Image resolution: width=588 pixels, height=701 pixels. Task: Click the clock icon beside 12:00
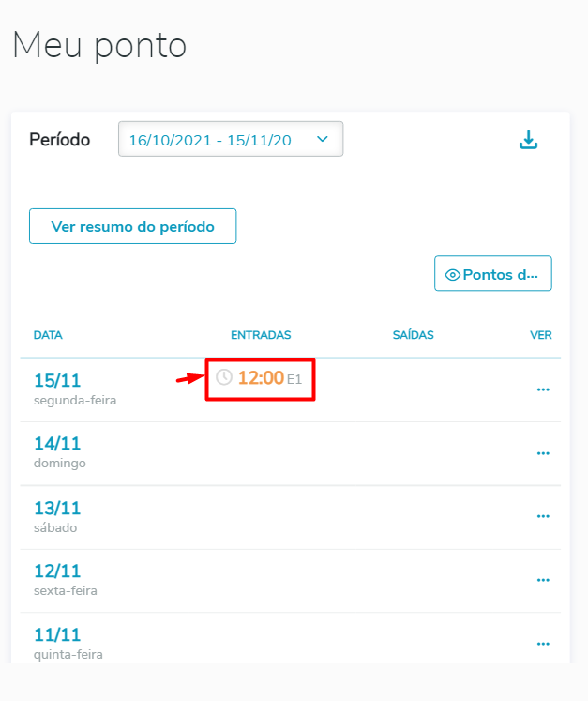coord(223,377)
